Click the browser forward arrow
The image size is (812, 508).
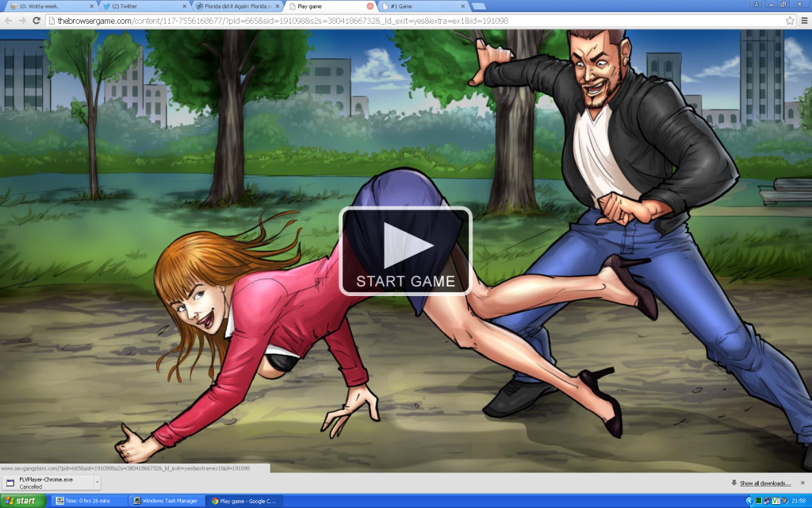click(x=21, y=21)
